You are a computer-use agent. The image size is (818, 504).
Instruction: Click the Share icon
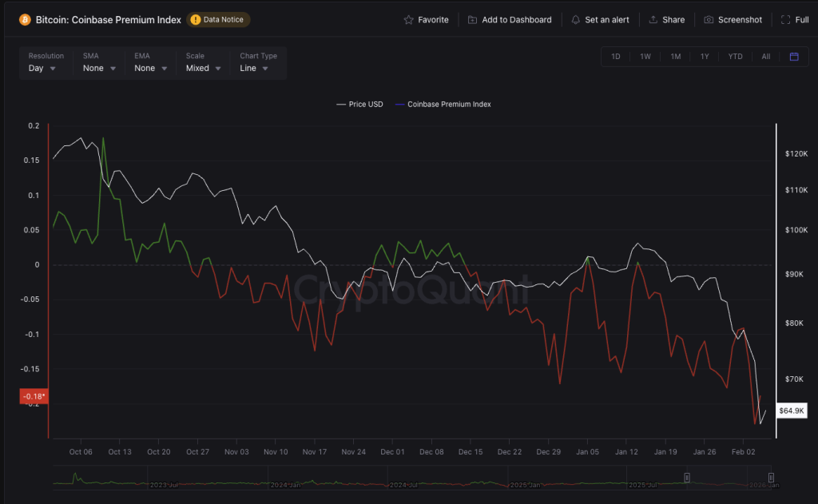(x=653, y=20)
